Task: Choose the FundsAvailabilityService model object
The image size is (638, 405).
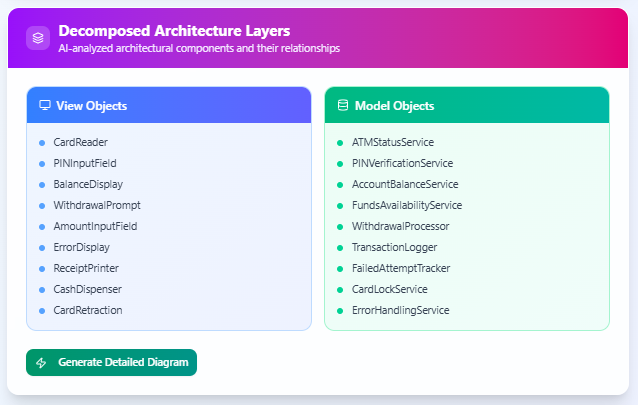Action: click(x=406, y=205)
